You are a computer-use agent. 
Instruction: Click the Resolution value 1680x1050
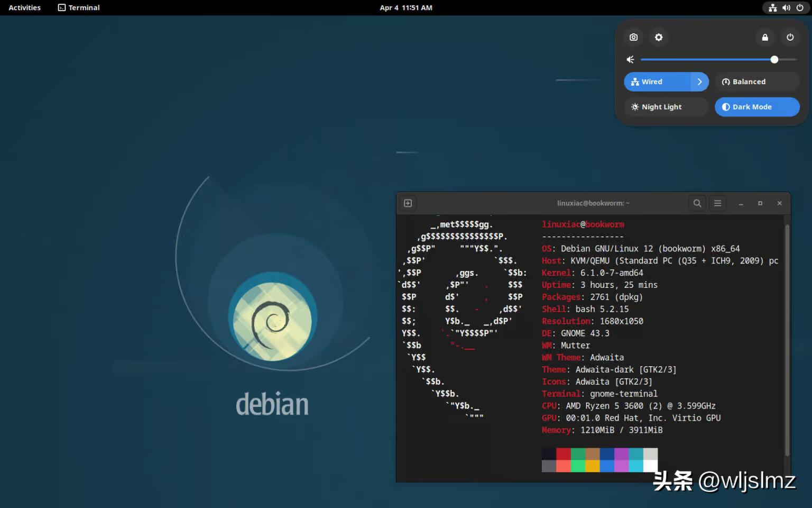click(622, 321)
